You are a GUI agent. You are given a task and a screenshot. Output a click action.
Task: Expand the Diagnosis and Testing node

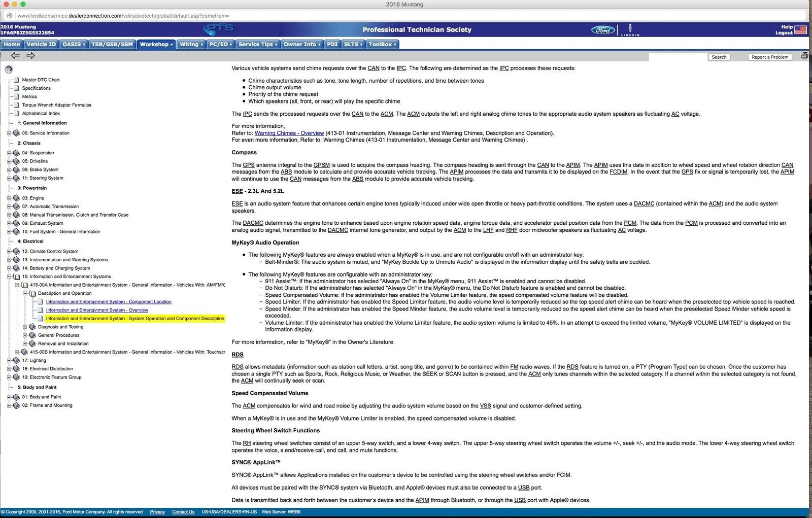[x=25, y=327]
